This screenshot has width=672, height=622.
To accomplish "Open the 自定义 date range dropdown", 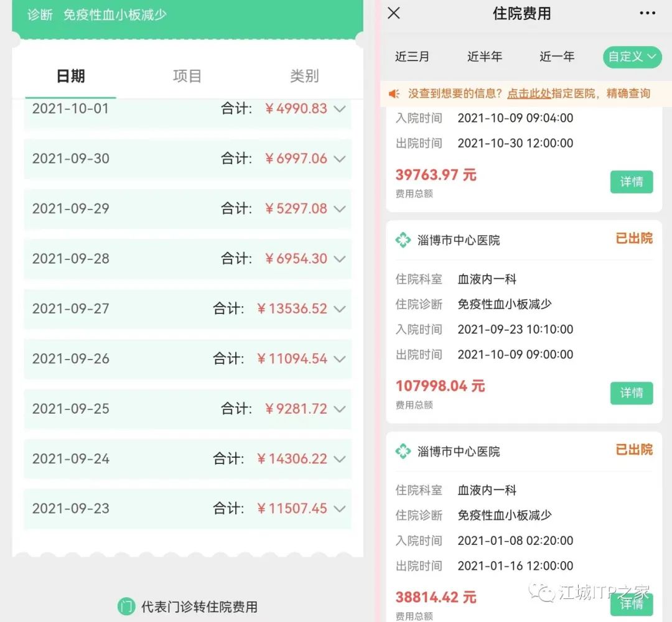I will tap(632, 57).
